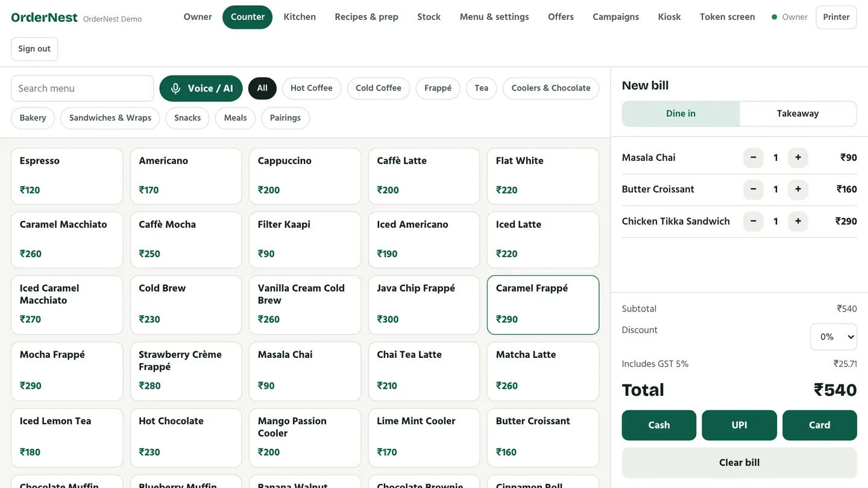Increase Masala Chai quantity with plus

tap(798, 158)
